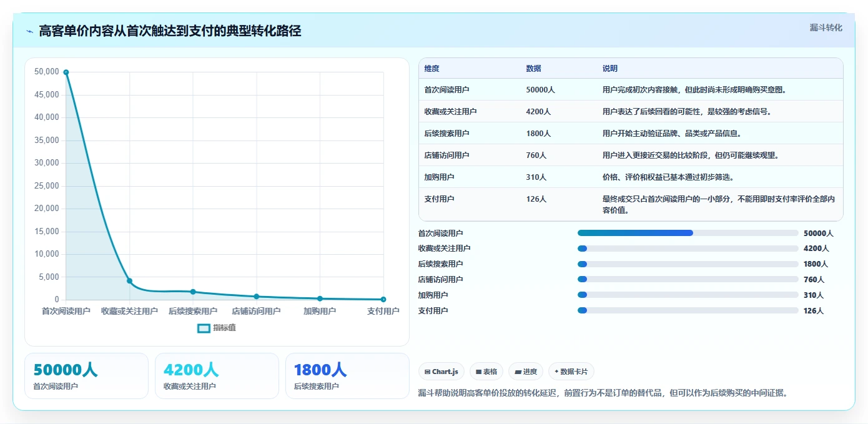This screenshot has width=868, height=424.
Task: Click the 4200人 value in the table
Action: [x=538, y=112]
